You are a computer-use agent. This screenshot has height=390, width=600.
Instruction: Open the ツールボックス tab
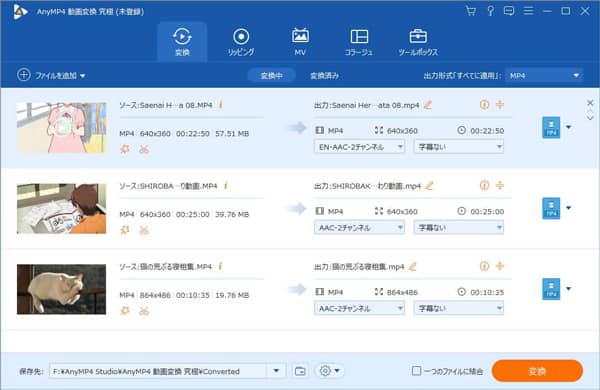[x=418, y=42]
